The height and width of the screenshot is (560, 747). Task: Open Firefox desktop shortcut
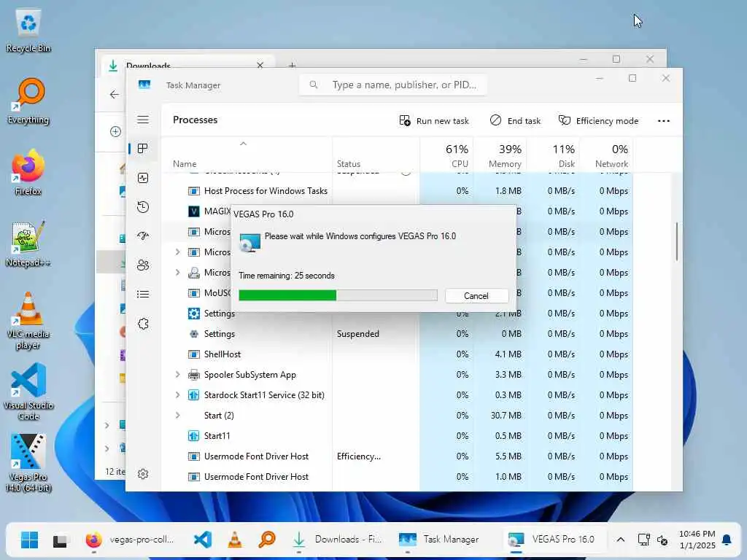pyautogui.click(x=28, y=172)
